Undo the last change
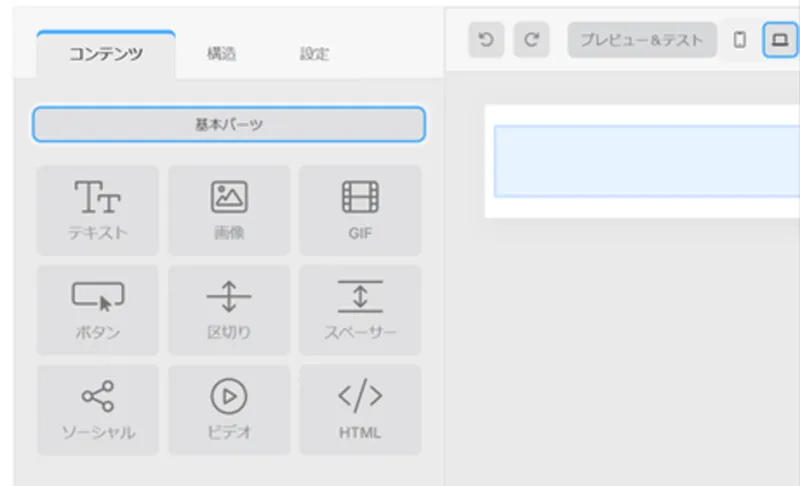The width and height of the screenshot is (800, 486). (x=486, y=40)
